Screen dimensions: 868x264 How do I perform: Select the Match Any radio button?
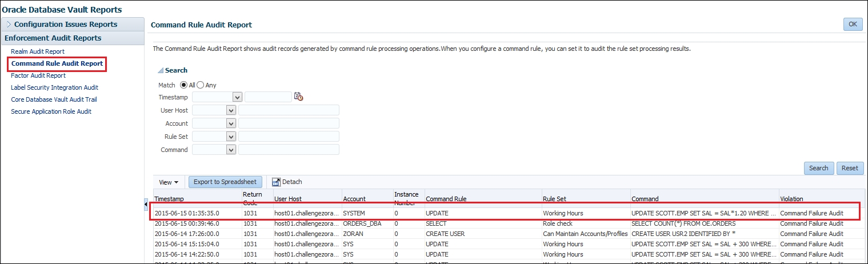coord(201,85)
